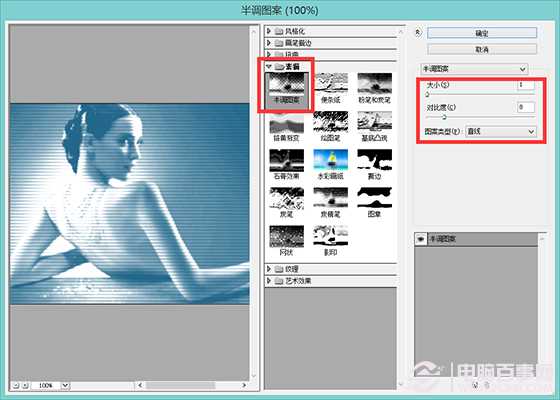Toggle eye visibility of 半调图案 effect layer
This screenshot has width=560, height=400.
pos(420,239)
